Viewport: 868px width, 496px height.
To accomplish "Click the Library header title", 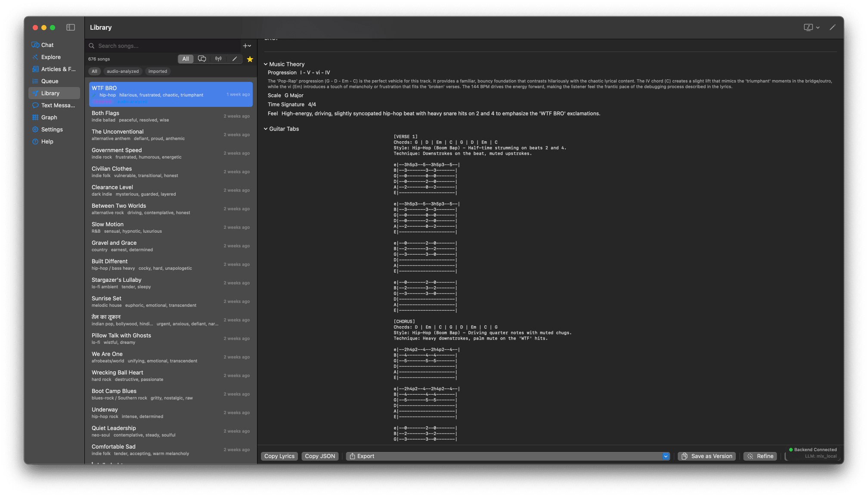I will click(x=101, y=28).
